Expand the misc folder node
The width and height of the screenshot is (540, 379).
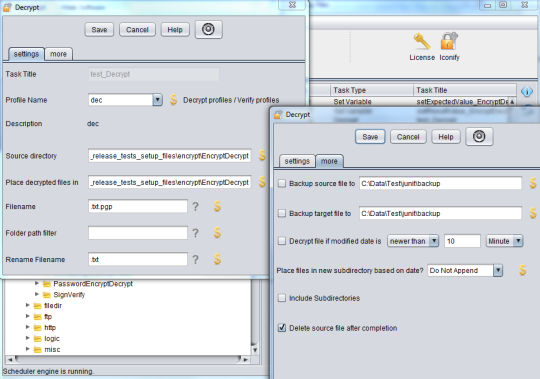[28, 349]
